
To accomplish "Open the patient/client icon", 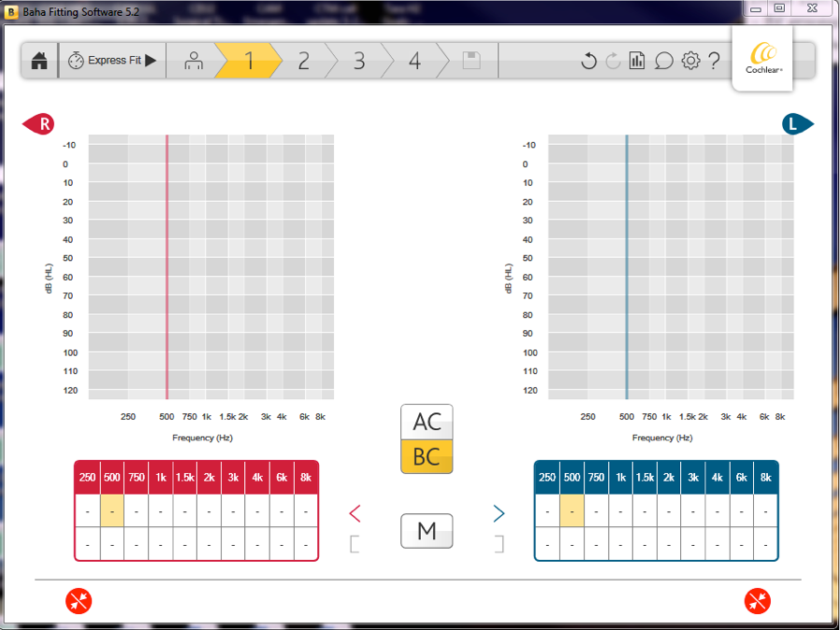I will coord(194,61).
